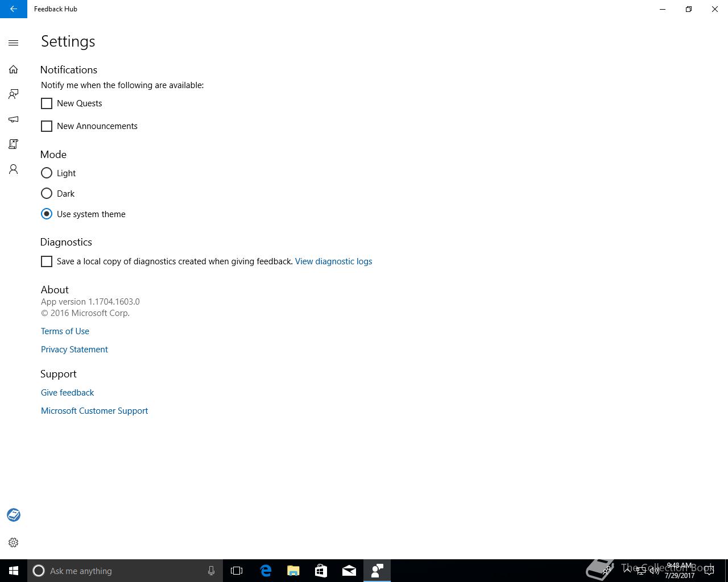728x582 pixels.
Task: Show hidden system tray icons
Action: tap(627, 571)
